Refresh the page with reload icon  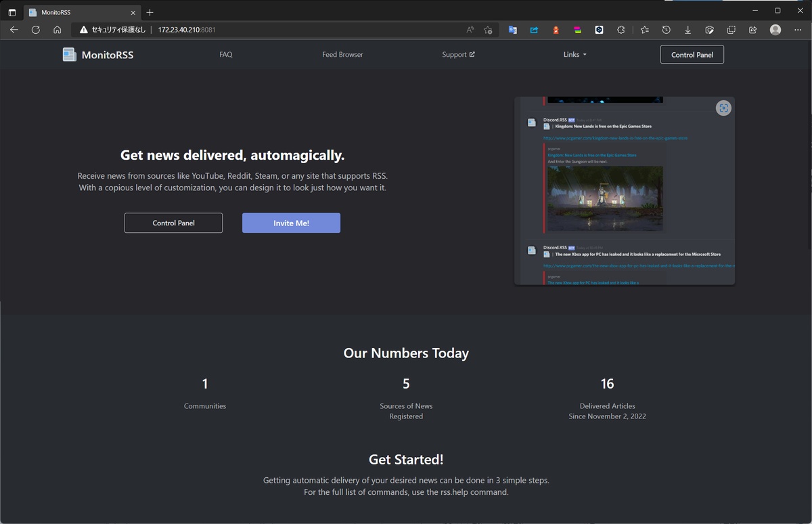coord(36,30)
